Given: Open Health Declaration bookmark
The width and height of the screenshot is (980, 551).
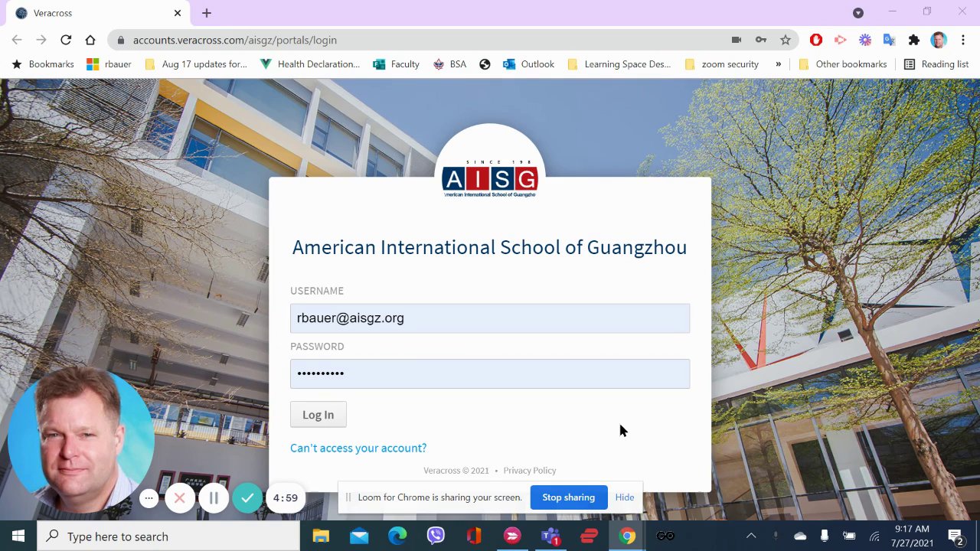Looking at the screenshot, I should pyautogui.click(x=310, y=64).
